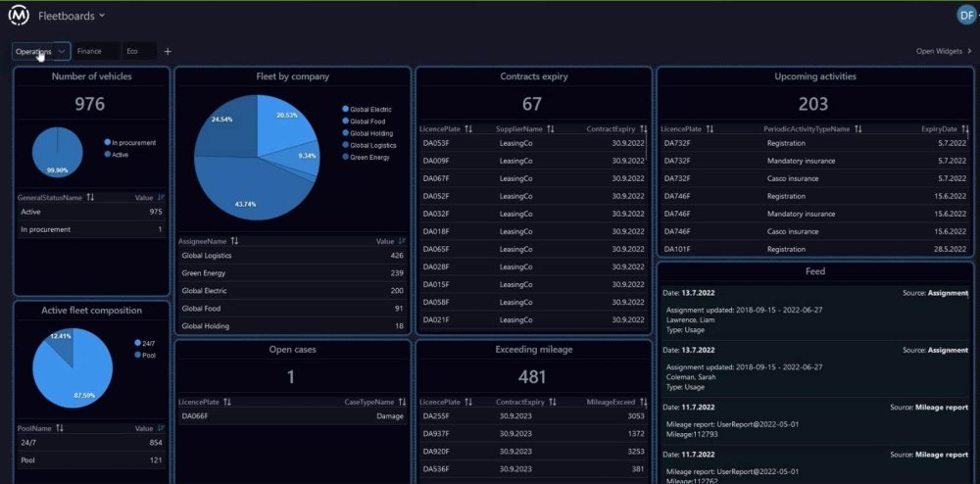Image resolution: width=980 pixels, height=484 pixels.
Task: Open contract row DA021F
Action: [x=534, y=319]
